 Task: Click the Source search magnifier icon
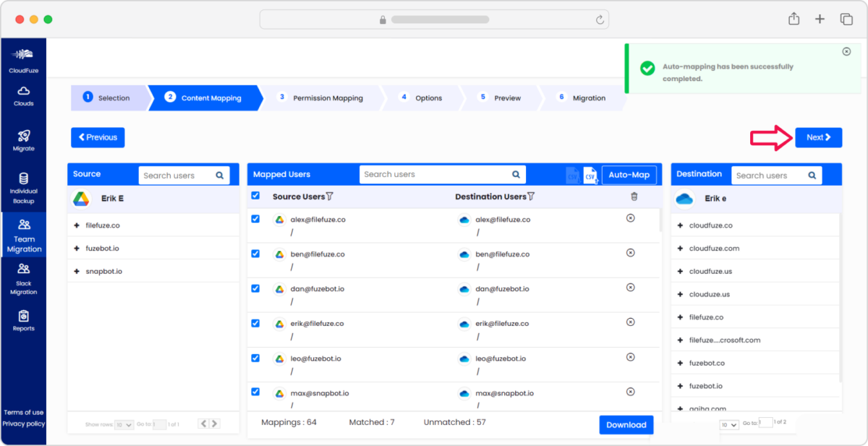pos(220,175)
